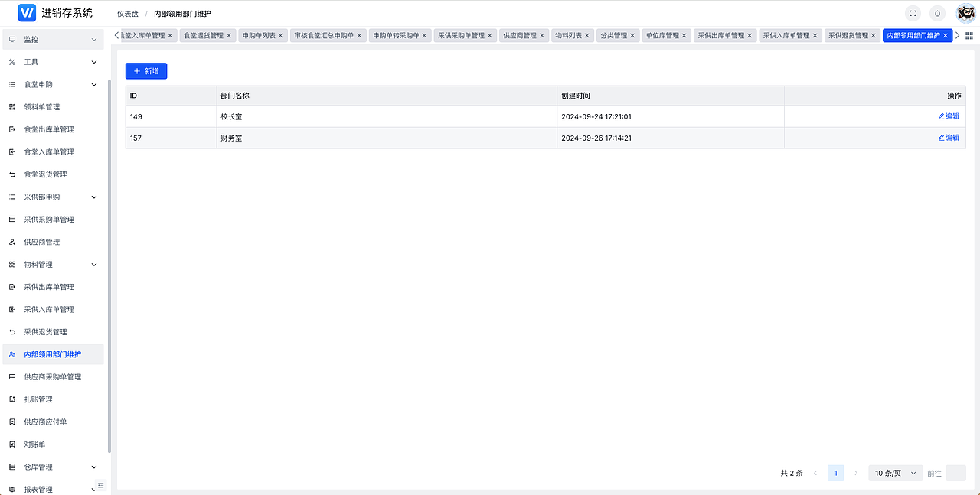Image resolution: width=980 pixels, height=495 pixels.
Task: Open 食堂退货管理 in the sidebar
Action: pos(52,174)
